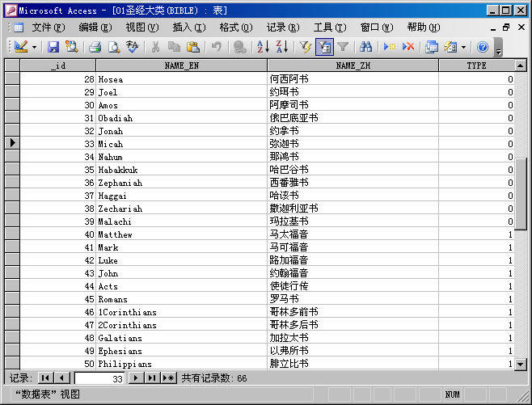Open Access Help question mark icon
This screenshot has width=532, height=405.
tap(482, 47)
